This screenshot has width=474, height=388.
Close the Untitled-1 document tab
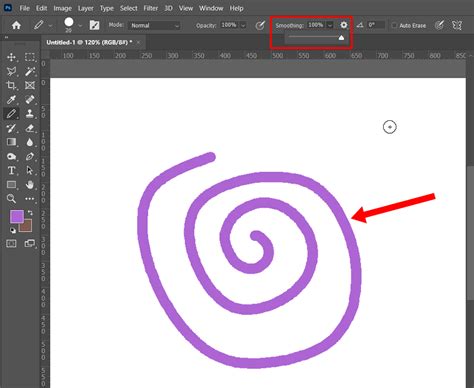[138, 42]
